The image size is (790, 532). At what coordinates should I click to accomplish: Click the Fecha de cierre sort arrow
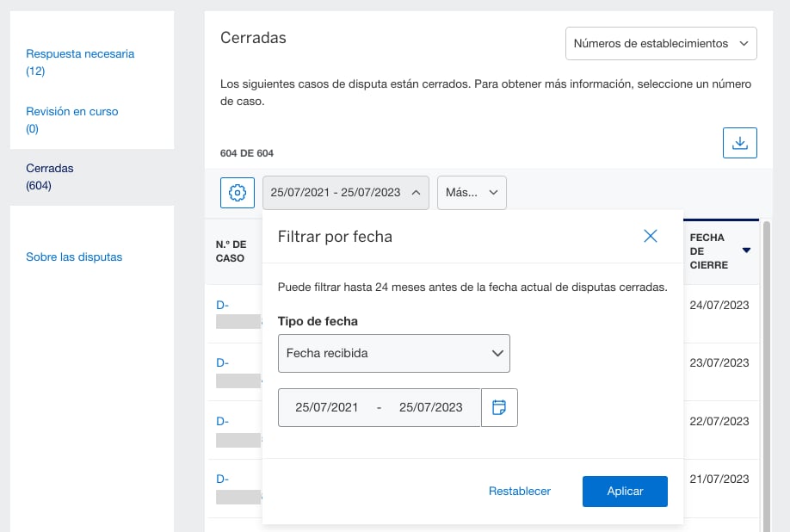click(x=746, y=251)
